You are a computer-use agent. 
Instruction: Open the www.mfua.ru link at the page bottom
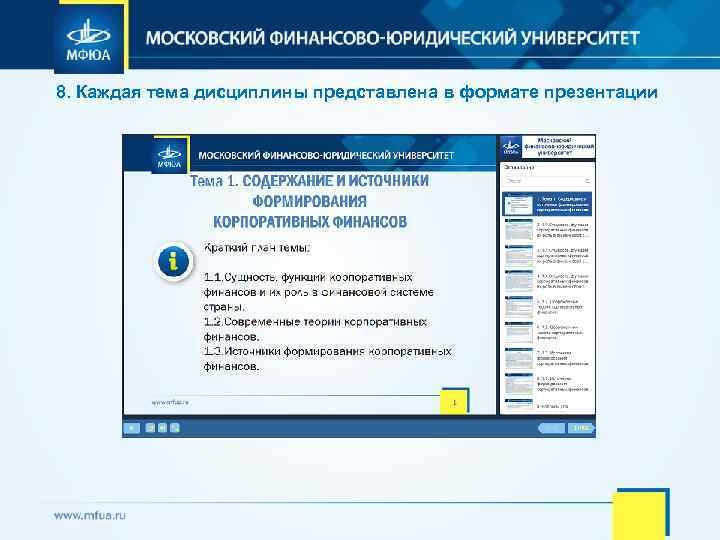90,515
